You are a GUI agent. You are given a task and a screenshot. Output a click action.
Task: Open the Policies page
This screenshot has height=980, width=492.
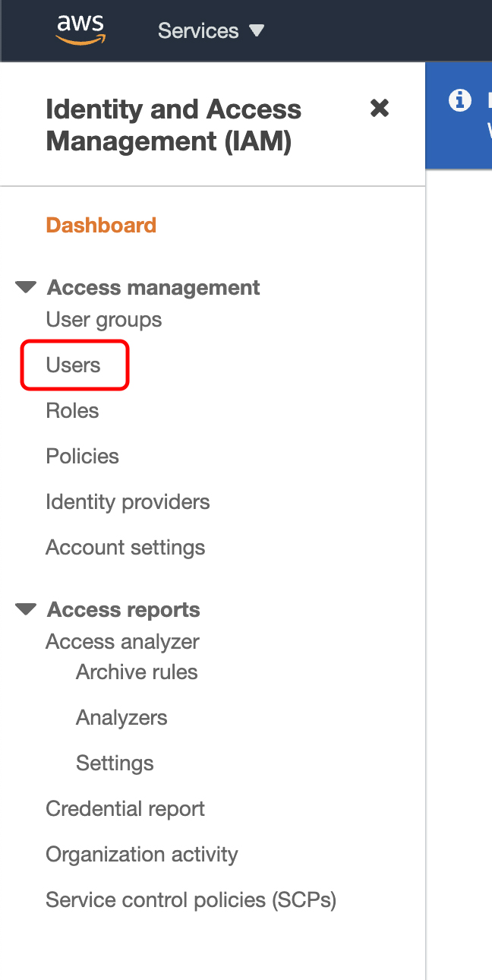(82, 457)
